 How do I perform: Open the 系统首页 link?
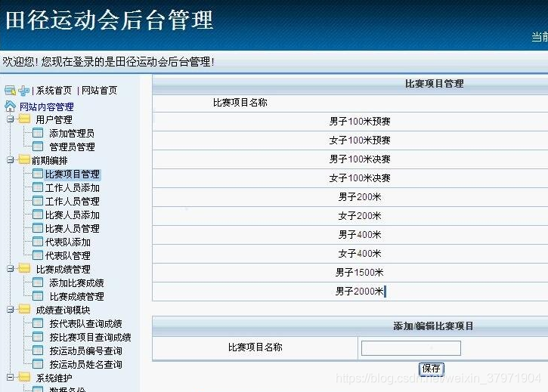click(x=54, y=91)
